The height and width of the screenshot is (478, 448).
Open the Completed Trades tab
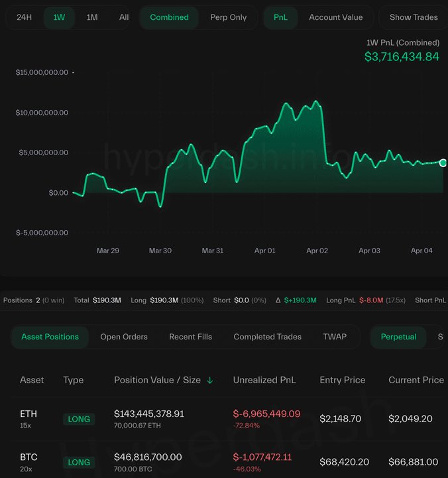pyautogui.click(x=267, y=337)
